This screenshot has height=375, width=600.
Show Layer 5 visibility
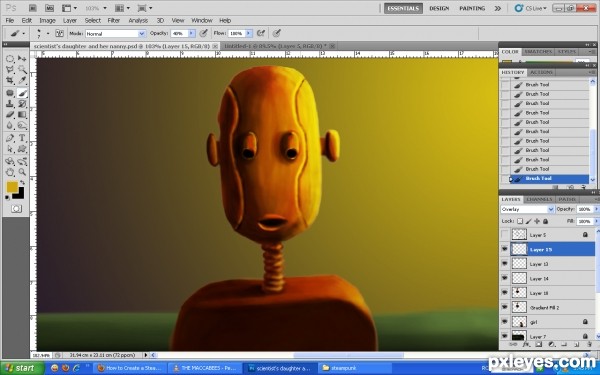(x=505, y=235)
